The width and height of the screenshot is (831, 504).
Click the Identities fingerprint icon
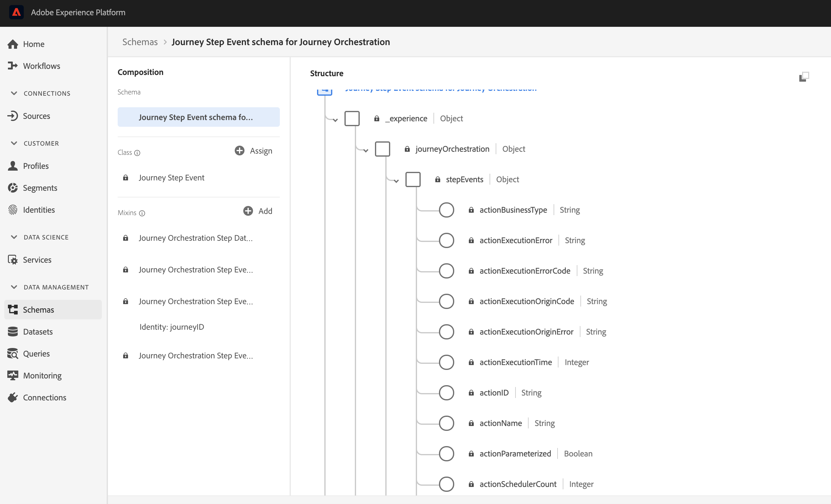pyautogui.click(x=12, y=210)
